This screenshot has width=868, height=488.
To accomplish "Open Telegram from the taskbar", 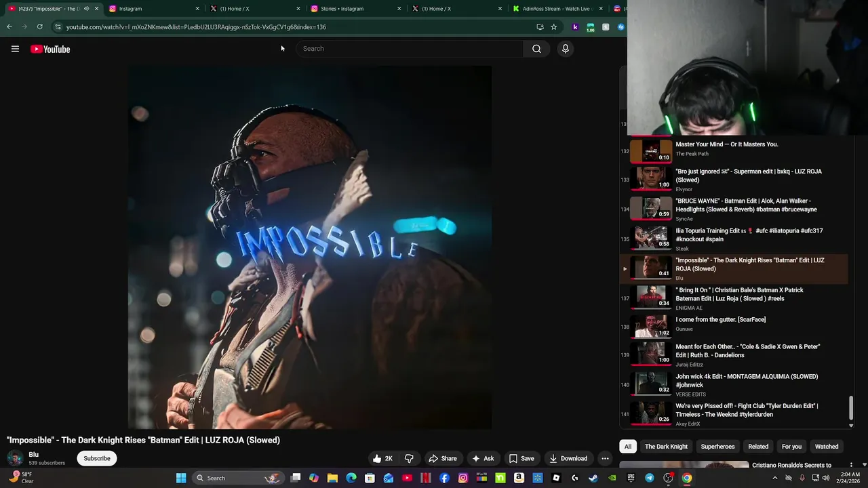I will click(x=650, y=478).
